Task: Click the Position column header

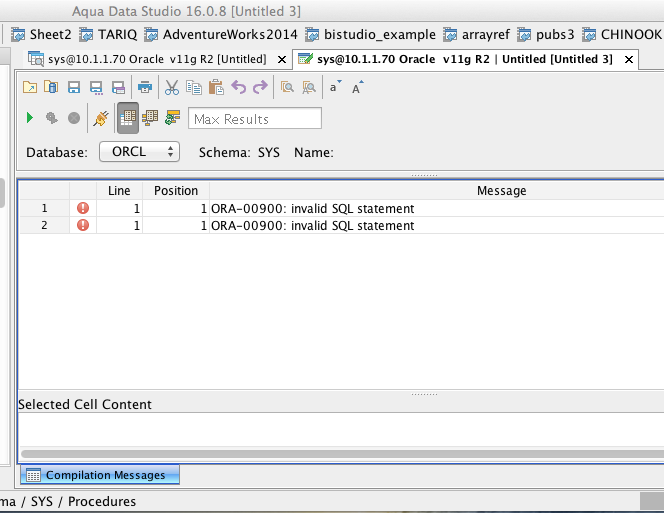Action: [176, 191]
